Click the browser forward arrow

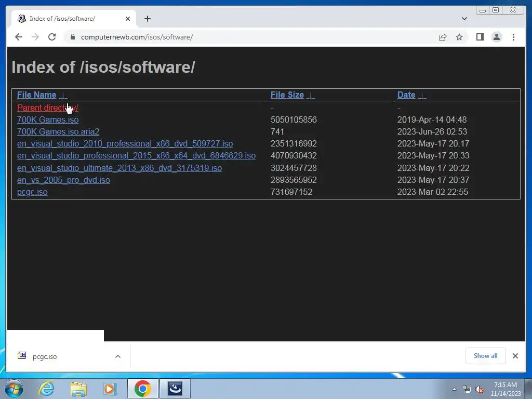[x=35, y=37]
